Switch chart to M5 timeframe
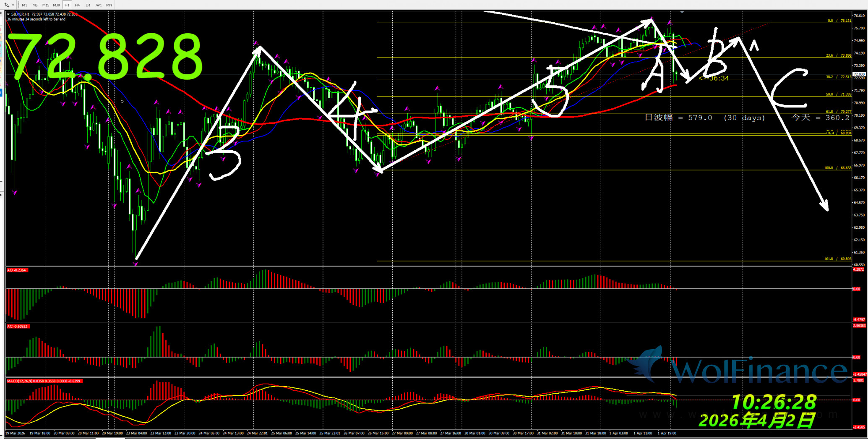868x439 pixels. (x=35, y=5)
